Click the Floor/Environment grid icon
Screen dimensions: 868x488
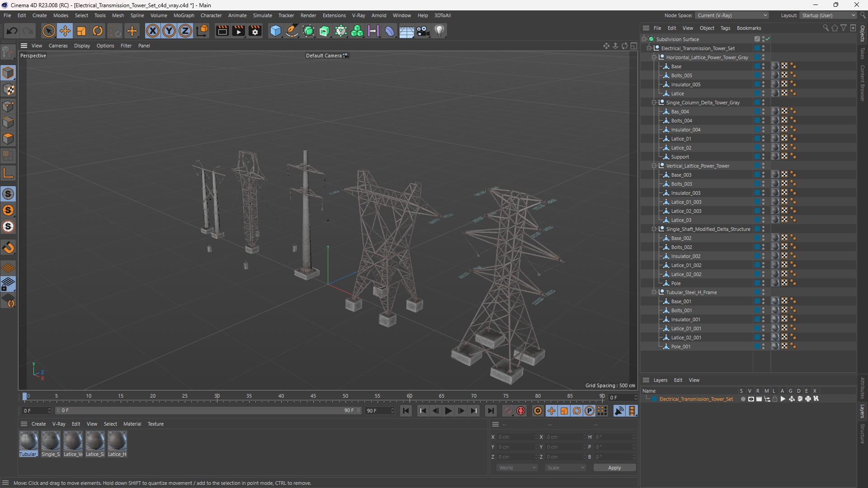click(x=406, y=31)
